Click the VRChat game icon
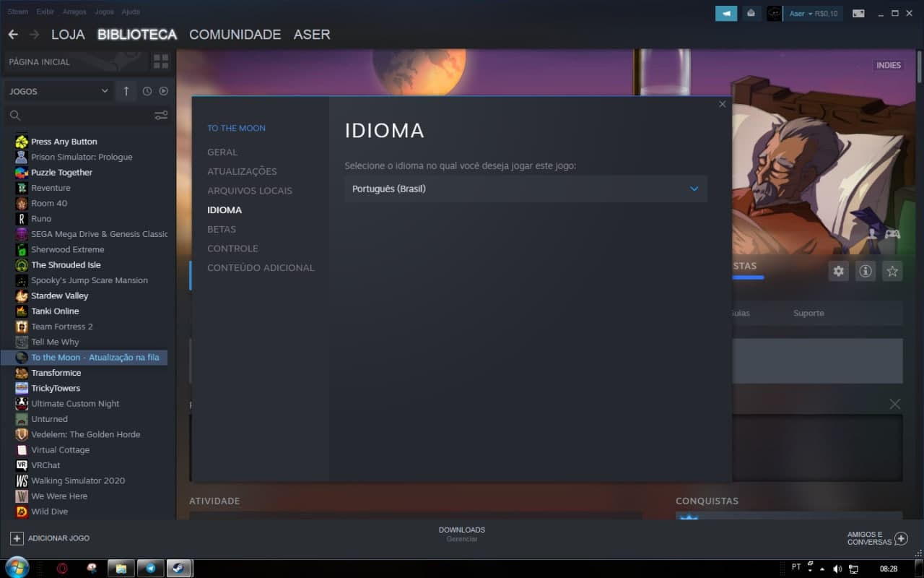This screenshot has height=578, width=924. click(22, 465)
